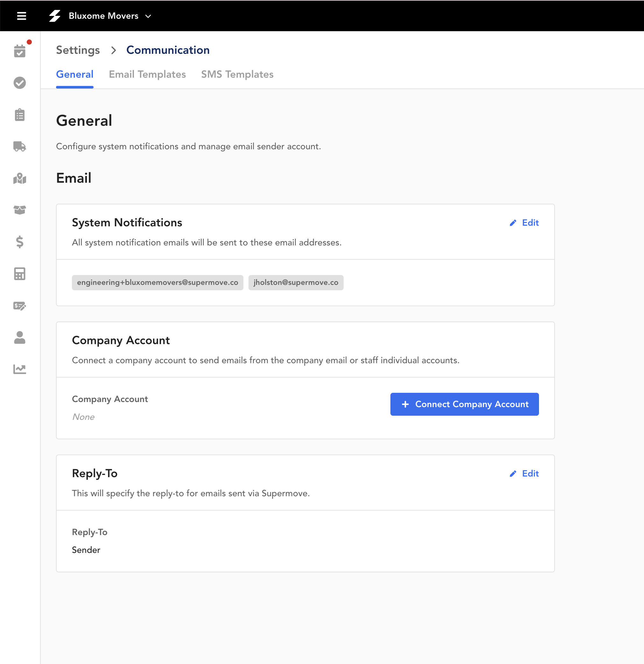Screen dimensions: 644x664
Task: Click the Supermove lightning bolt logo
Action: click(x=54, y=16)
